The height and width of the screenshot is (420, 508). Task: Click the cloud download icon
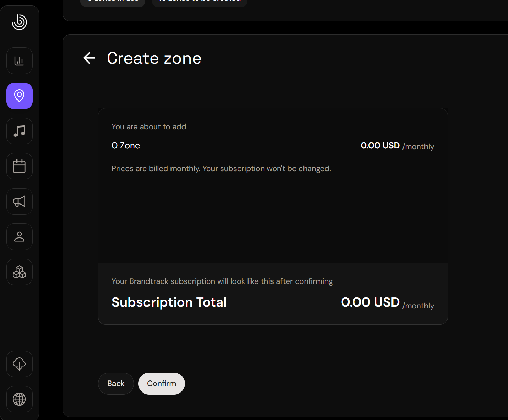19,364
